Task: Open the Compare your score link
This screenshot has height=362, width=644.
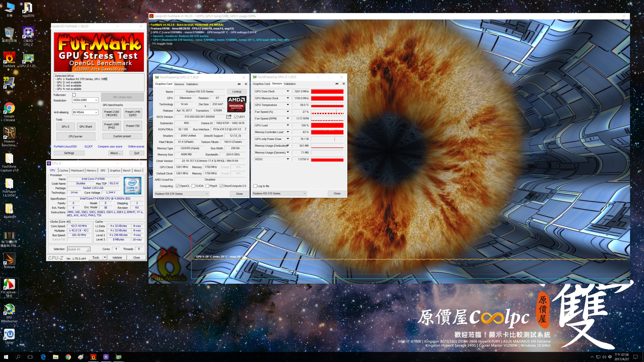Action: (110, 147)
